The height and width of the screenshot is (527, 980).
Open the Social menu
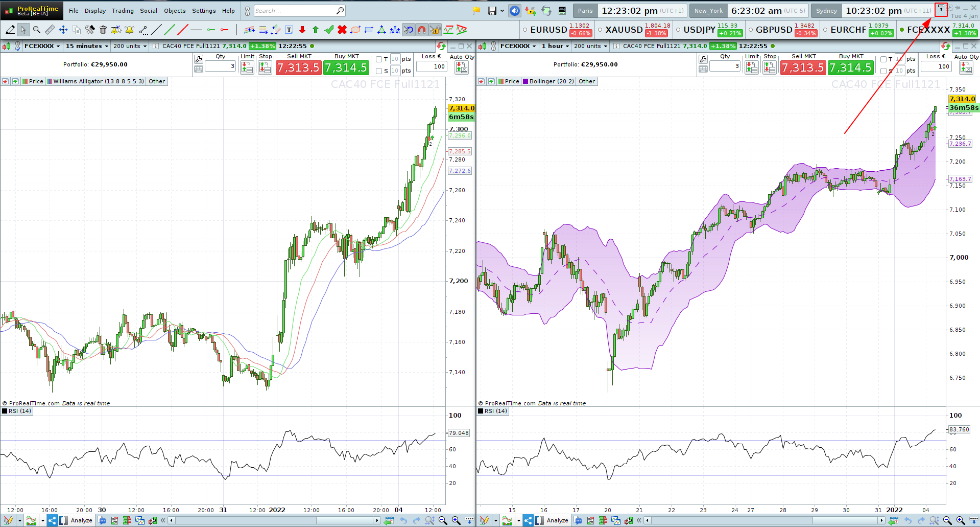click(149, 11)
